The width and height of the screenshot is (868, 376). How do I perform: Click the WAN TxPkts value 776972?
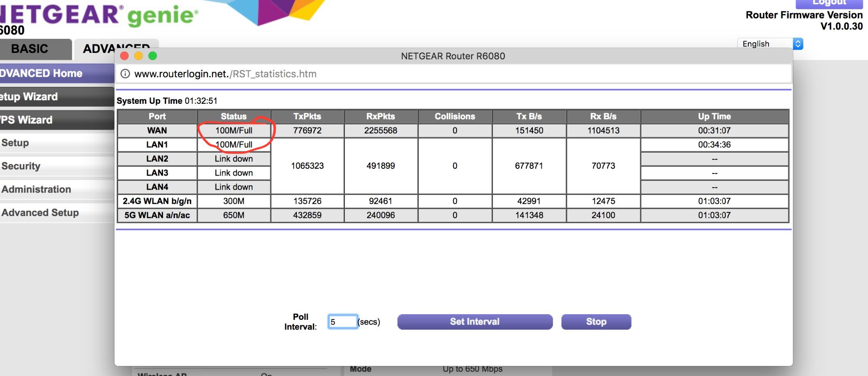click(307, 130)
